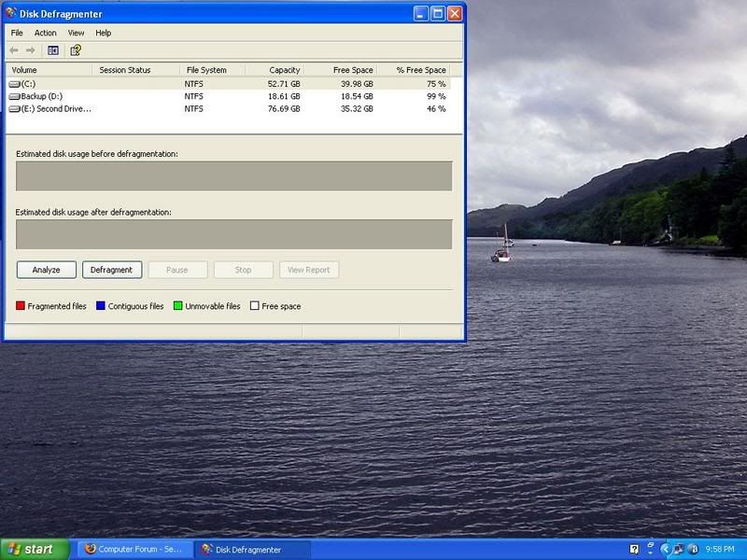Sort by the Capacity column header
Image resolution: width=747 pixels, height=560 pixels.
click(x=275, y=70)
